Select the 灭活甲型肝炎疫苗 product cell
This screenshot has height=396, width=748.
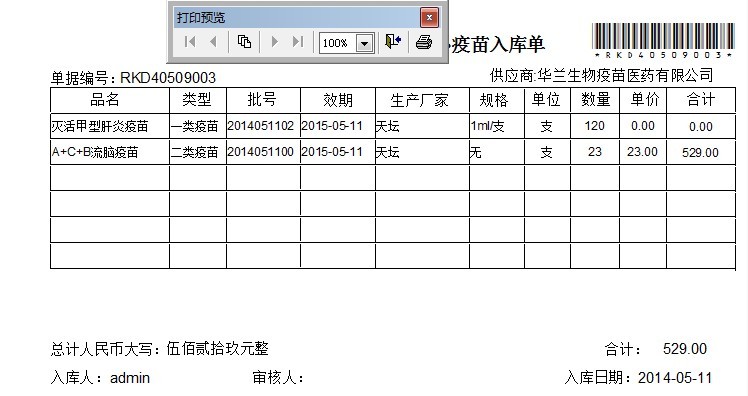click(110, 126)
